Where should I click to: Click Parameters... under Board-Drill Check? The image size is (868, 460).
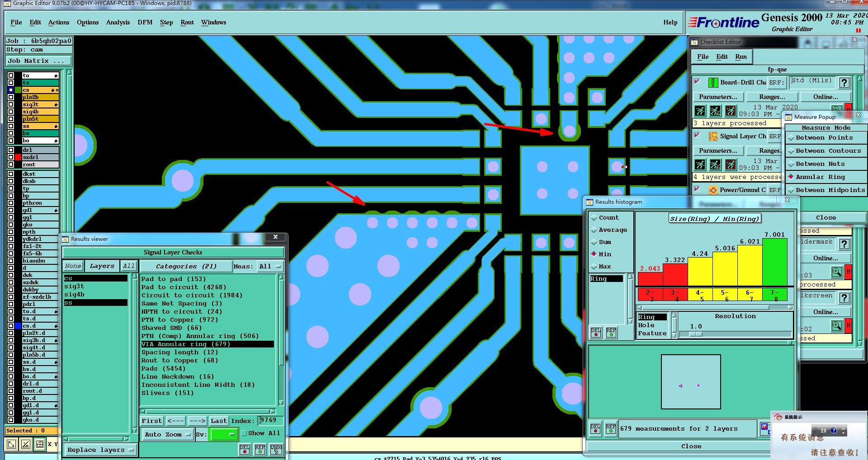point(718,97)
